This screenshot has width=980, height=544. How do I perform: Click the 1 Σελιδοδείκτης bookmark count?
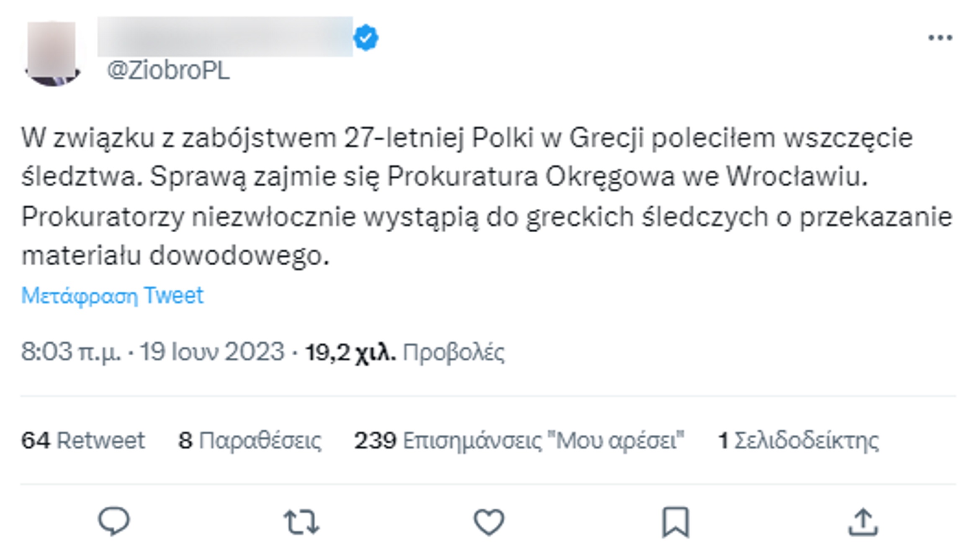(x=798, y=440)
